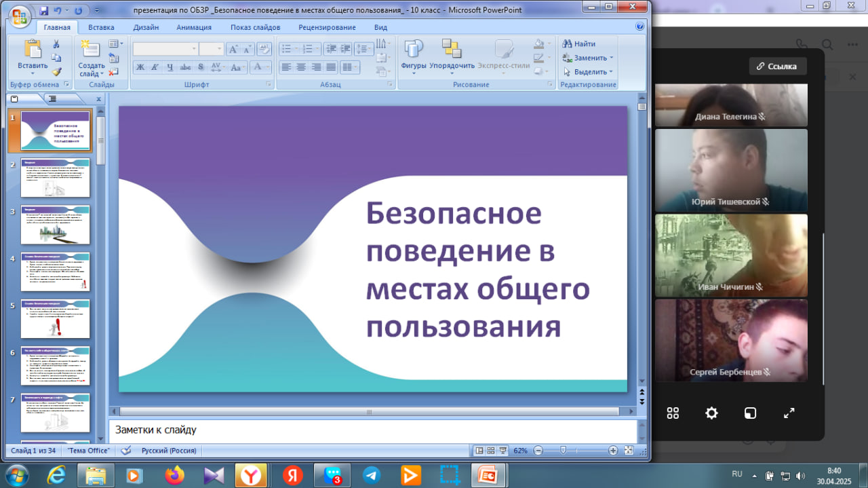This screenshot has width=868, height=488.
Task: Expand the Quick Access toolbar customize arrow
Action: coord(96,11)
